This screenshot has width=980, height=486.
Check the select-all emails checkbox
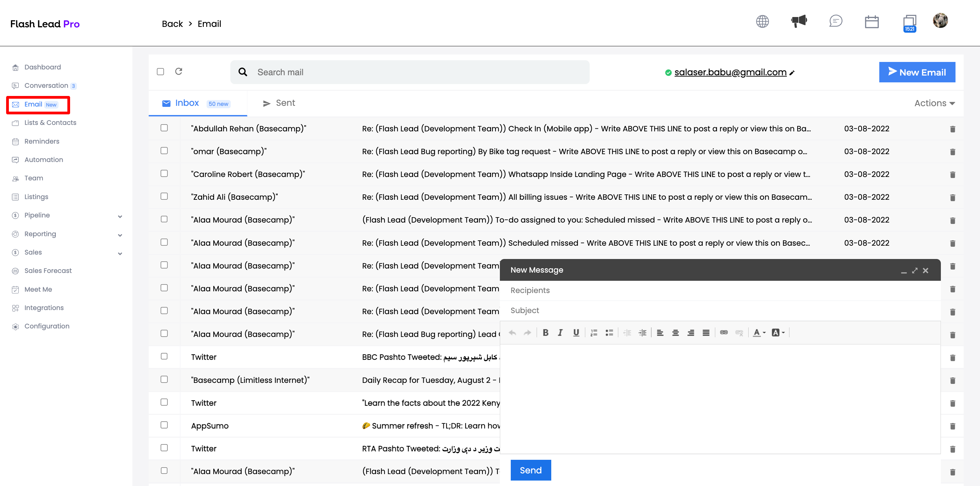[x=161, y=71]
